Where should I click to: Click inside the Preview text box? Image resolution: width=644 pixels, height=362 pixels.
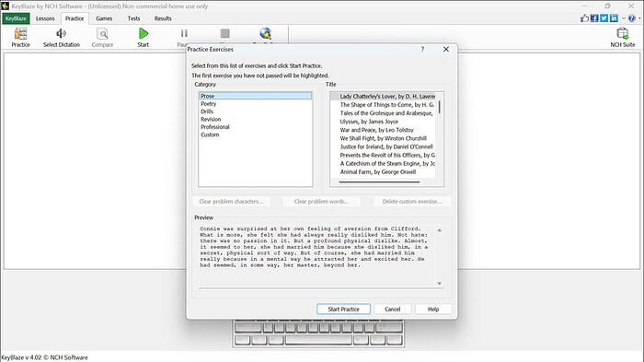click(x=316, y=256)
